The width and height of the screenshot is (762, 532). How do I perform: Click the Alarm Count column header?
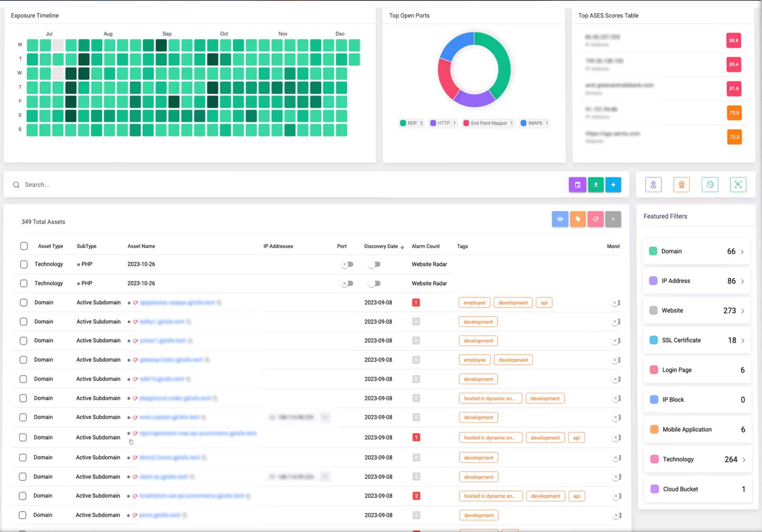[x=426, y=246]
